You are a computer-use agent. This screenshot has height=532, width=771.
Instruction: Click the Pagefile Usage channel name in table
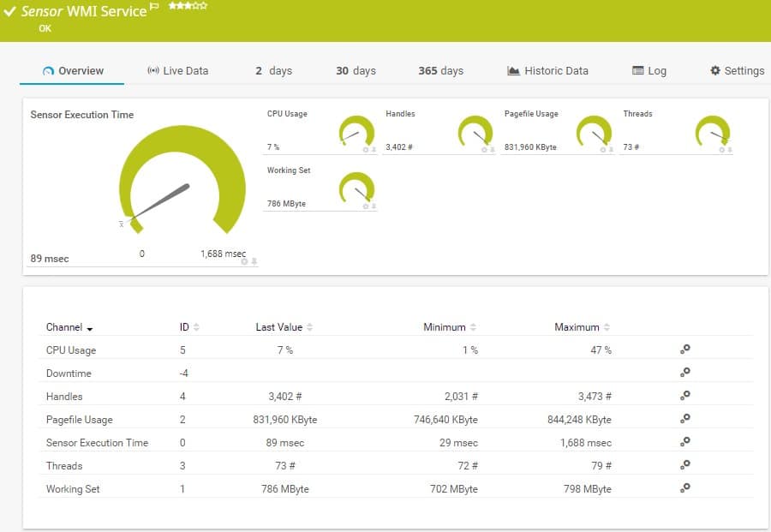point(79,420)
